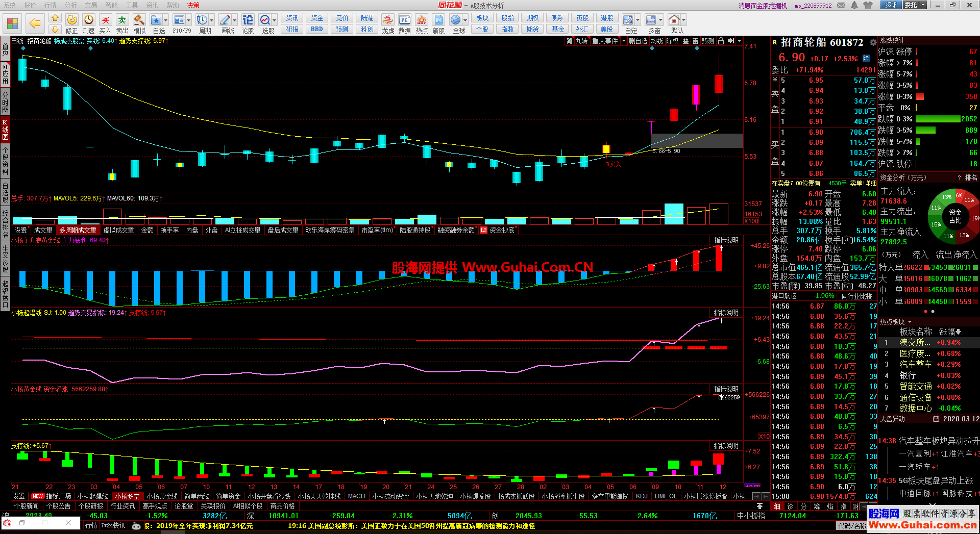This screenshot has width=980, height=534.
Task: Expand the 画线 drawing dropdown arrow
Action: pos(235,20)
